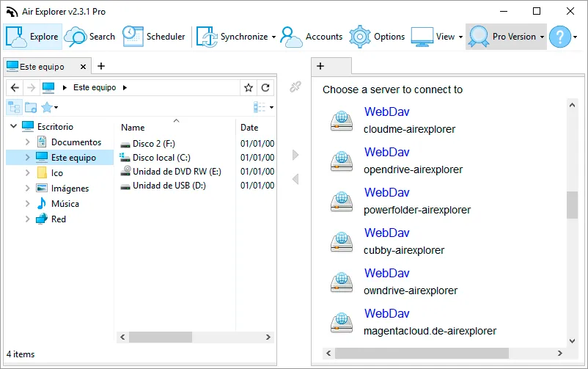Open the blue star favorites dropdown
588x369 pixels.
point(50,107)
